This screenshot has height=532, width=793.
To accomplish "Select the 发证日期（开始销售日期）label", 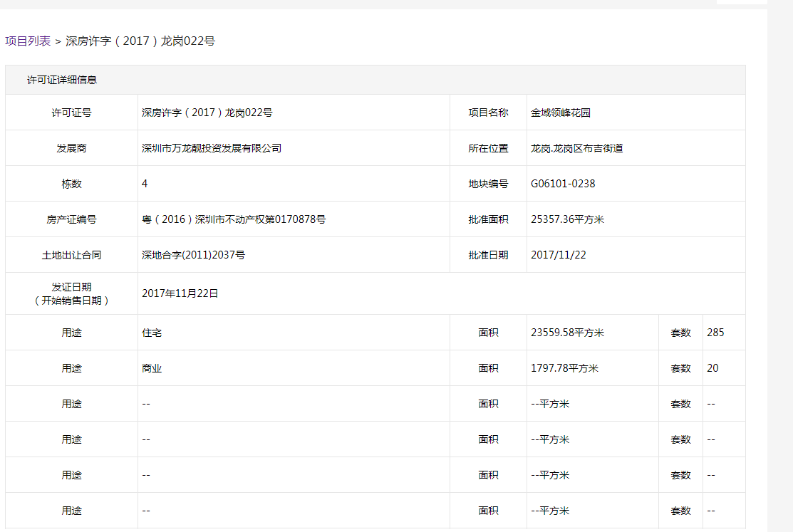I will click(x=71, y=294).
